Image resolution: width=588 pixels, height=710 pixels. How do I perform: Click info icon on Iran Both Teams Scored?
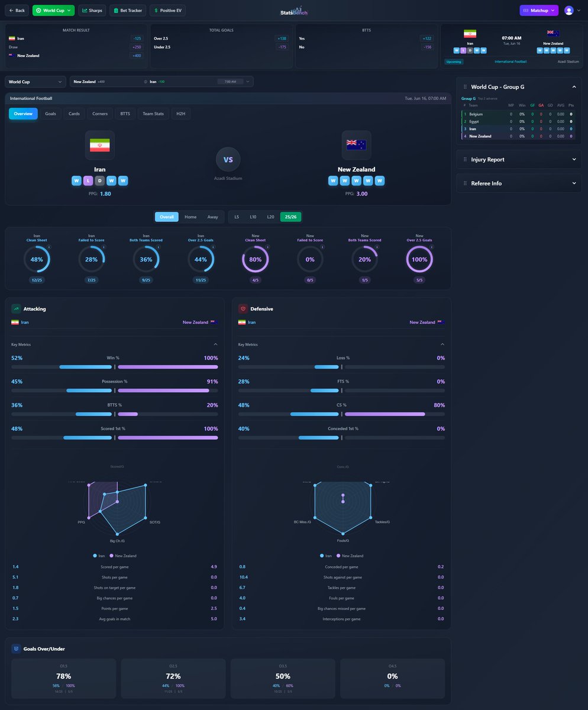pos(158,247)
